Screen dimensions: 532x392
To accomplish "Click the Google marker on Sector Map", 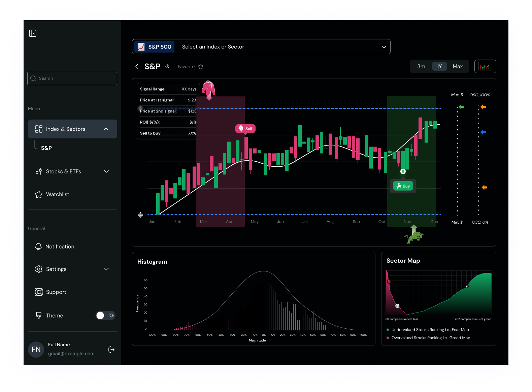I will pos(397,306).
